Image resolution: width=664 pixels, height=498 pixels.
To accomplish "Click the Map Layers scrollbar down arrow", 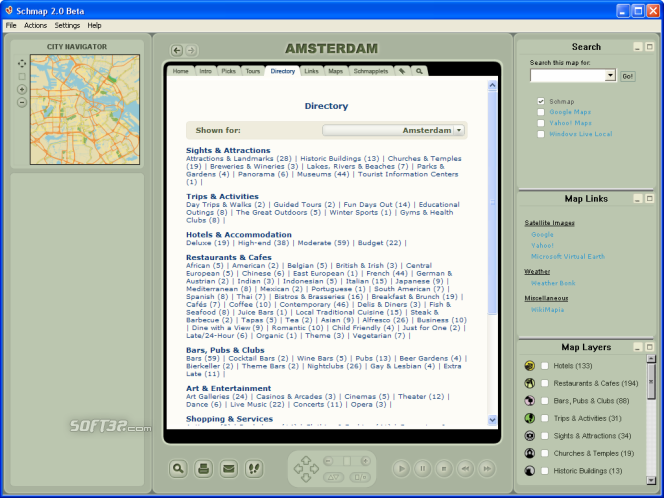I will pos(651,480).
